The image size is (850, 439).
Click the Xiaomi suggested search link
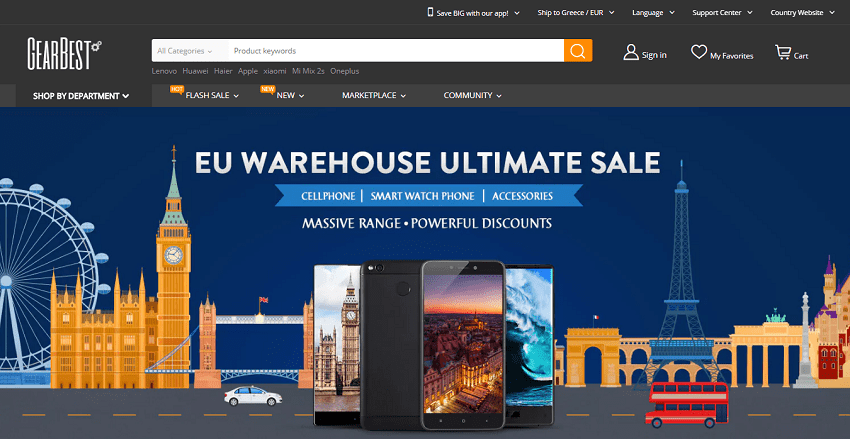coord(275,71)
